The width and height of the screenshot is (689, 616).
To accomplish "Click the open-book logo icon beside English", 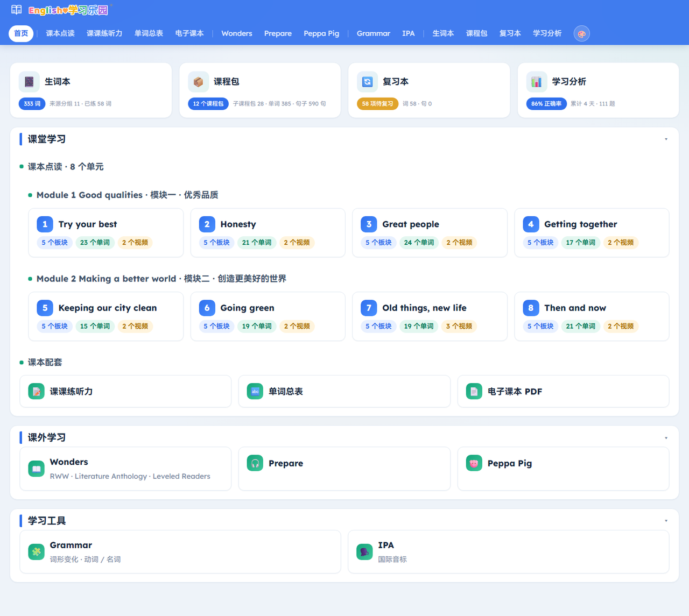I will [17, 10].
